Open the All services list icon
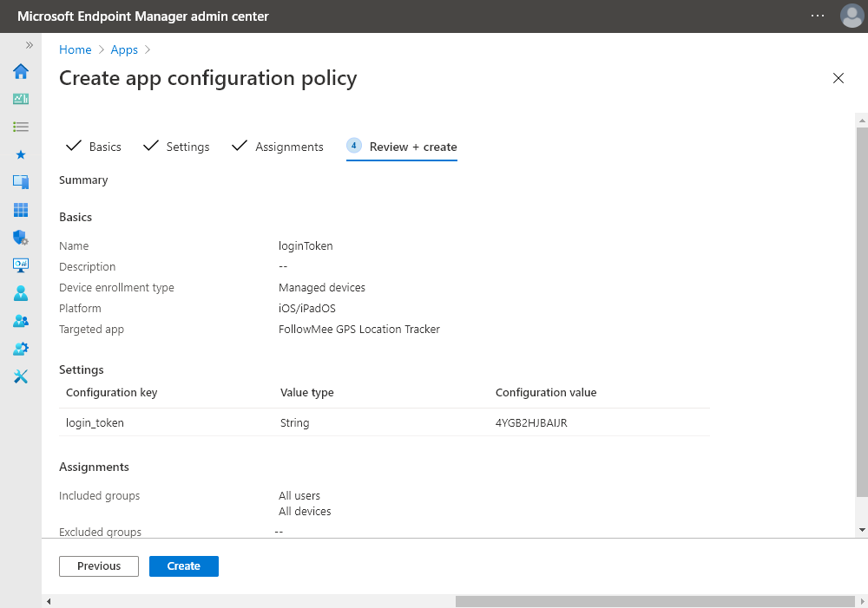The height and width of the screenshot is (608, 868). coord(21,127)
